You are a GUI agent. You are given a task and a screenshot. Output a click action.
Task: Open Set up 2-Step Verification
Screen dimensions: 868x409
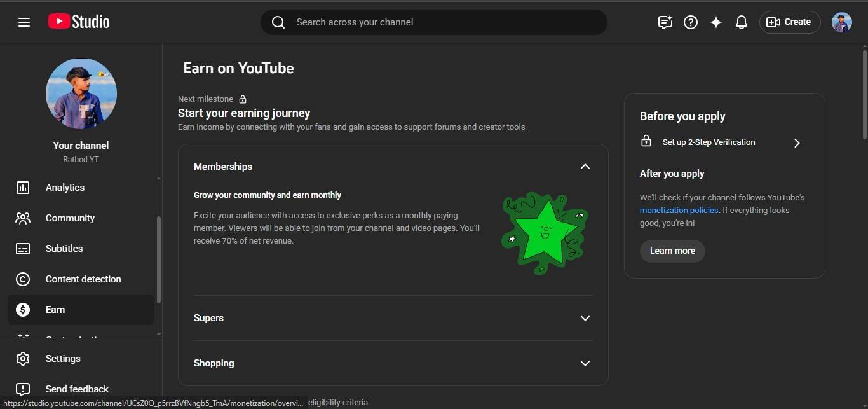(721, 142)
